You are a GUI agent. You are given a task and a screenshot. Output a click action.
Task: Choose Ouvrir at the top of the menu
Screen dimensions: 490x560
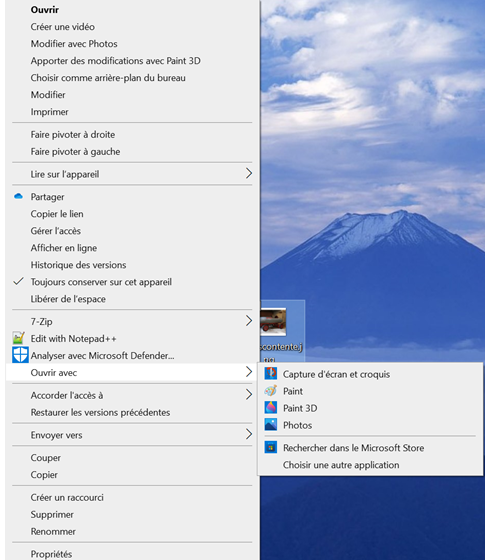click(x=132, y=10)
